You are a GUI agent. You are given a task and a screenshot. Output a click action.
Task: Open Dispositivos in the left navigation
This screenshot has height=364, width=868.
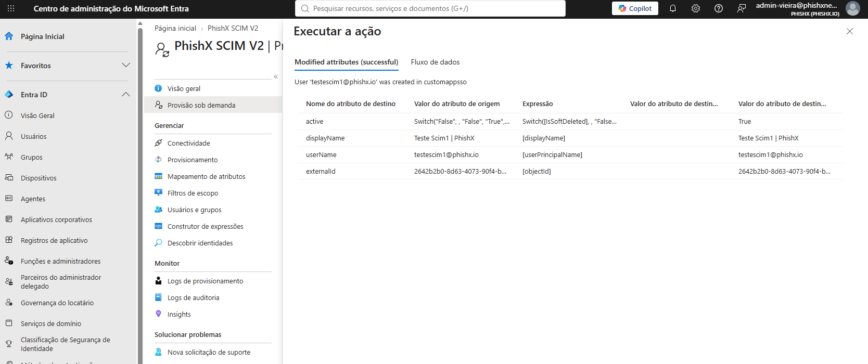pos(39,178)
